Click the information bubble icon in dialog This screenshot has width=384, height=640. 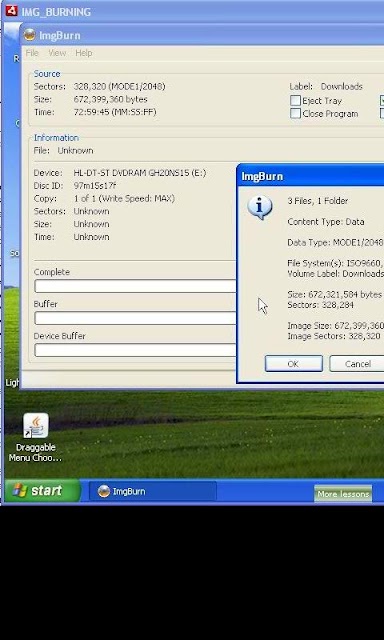click(x=260, y=207)
